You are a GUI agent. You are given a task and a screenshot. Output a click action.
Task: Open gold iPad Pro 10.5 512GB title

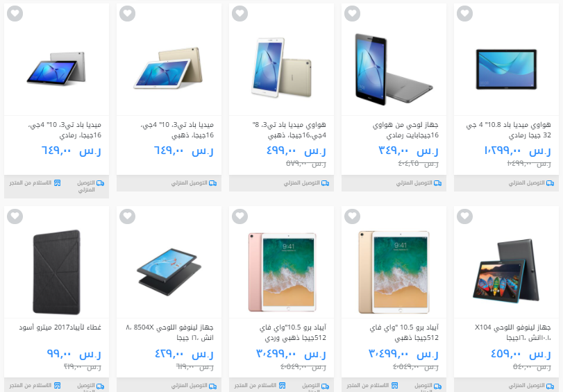[x=404, y=332]
